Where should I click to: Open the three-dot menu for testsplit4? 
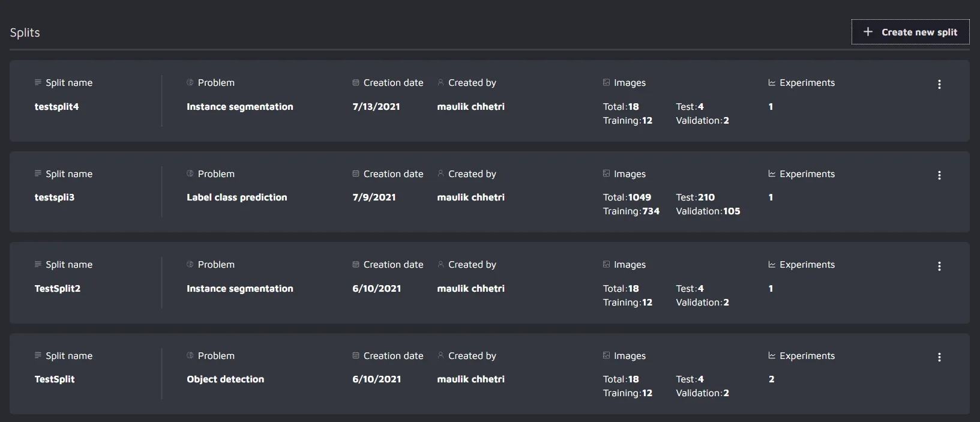(x=939, y=85)
